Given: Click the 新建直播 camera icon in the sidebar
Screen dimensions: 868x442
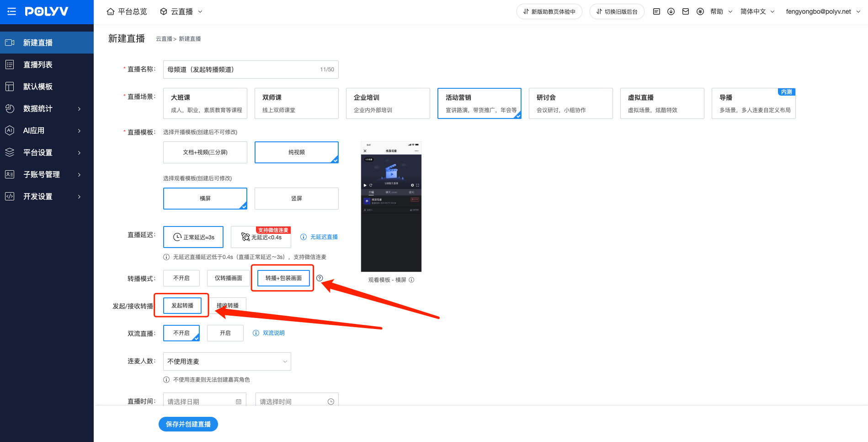Looking at the screenshot, I should (10, 43).
